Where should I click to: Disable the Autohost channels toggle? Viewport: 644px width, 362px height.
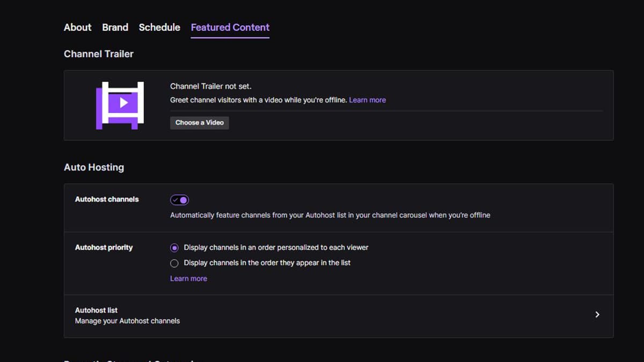coord(179,200)
